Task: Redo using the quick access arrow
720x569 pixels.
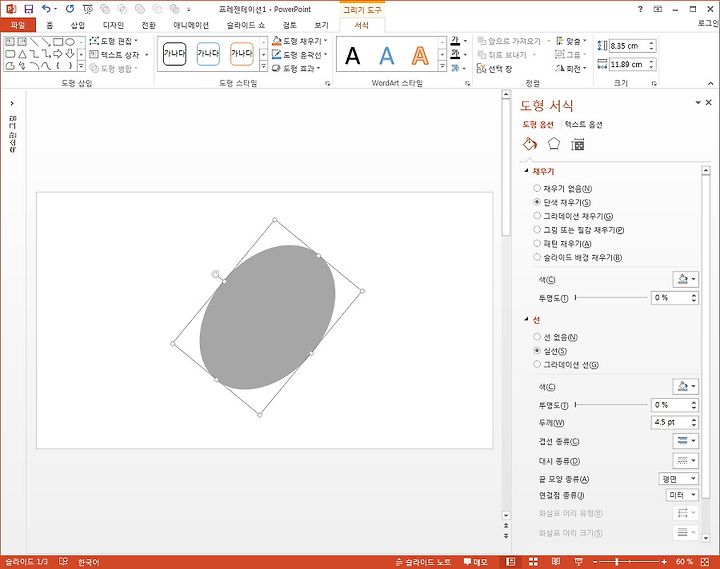Action: coord(69,9)
